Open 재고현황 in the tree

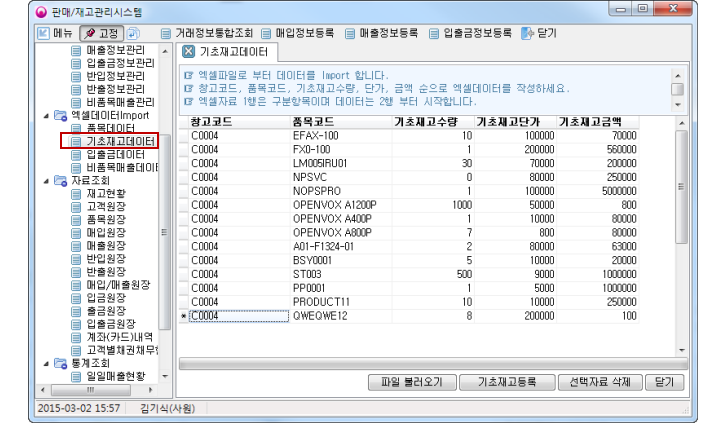pyautogui.click(x=106, y=193)
